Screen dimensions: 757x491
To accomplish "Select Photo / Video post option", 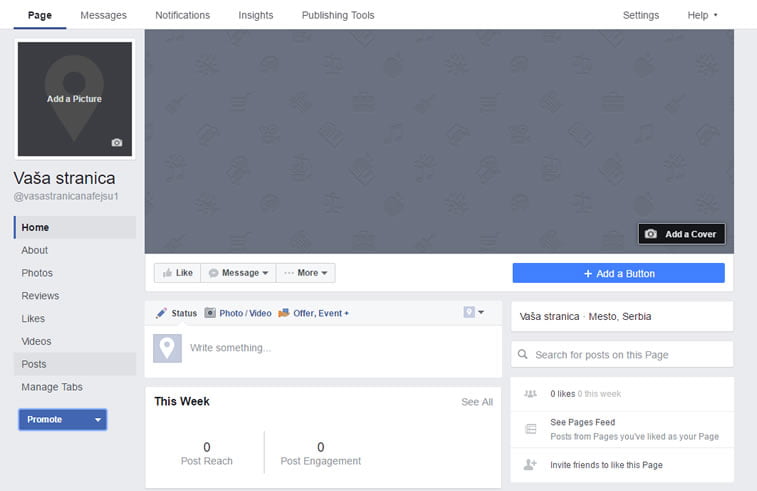I will [238, 313].
